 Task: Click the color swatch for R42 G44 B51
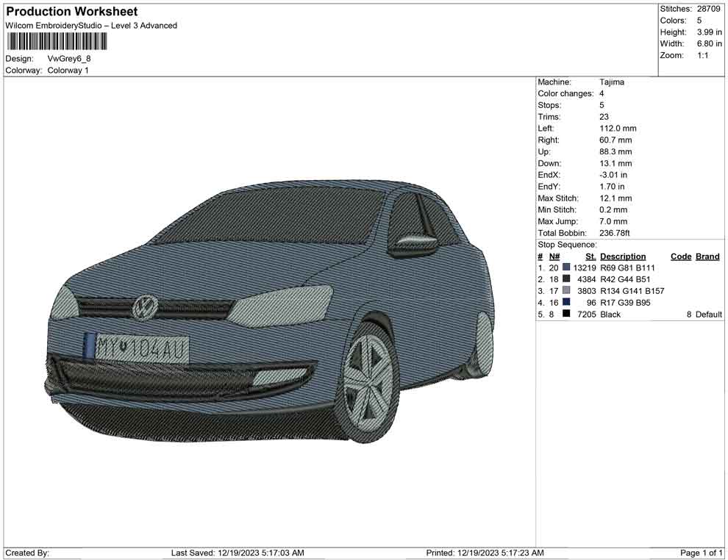(566, 279)
